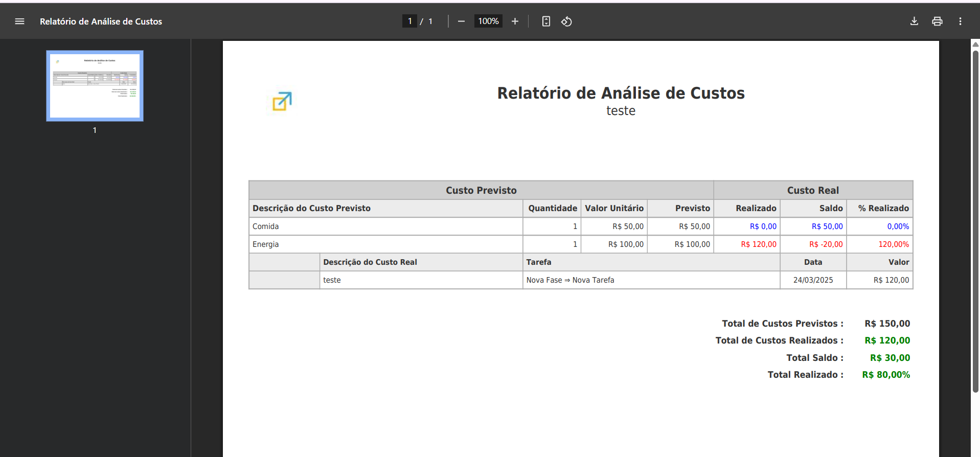Click the 'Data' sub-header

click(813, 262)
